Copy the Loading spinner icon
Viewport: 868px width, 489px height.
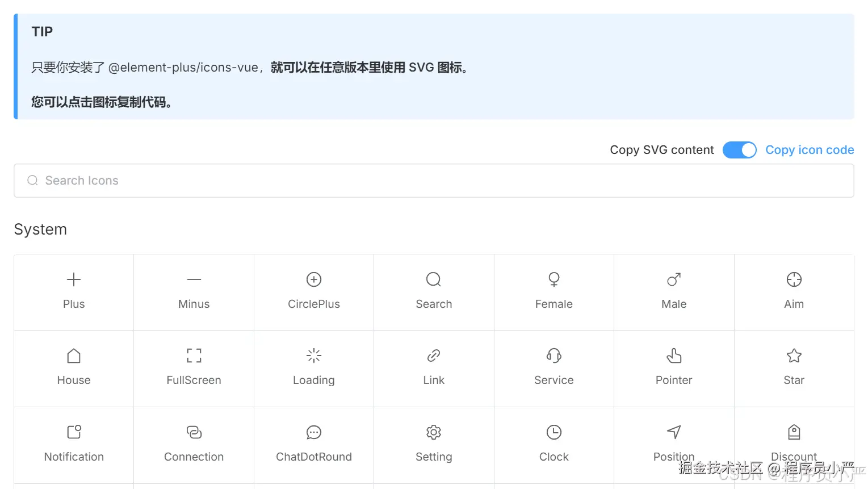point(314,356)
